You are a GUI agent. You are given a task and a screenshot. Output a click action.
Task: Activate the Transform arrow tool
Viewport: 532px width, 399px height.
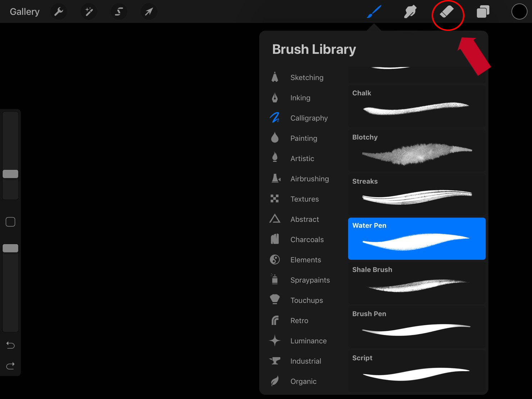click(x=149, y=12)
